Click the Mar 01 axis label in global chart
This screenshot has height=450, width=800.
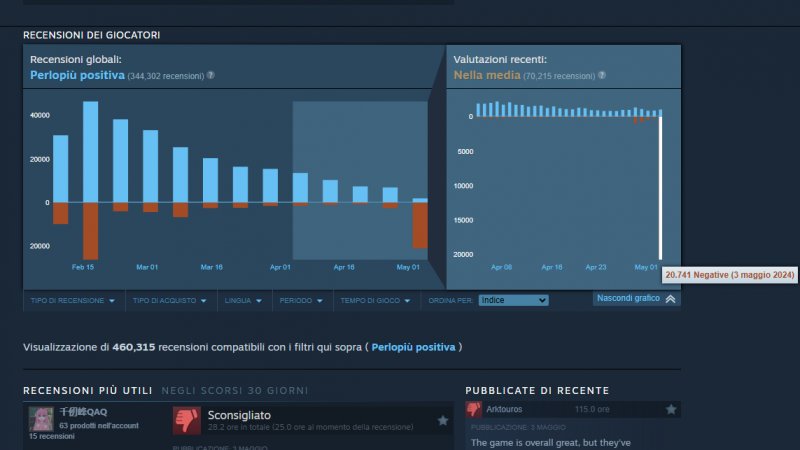click(x=147, y=267)
